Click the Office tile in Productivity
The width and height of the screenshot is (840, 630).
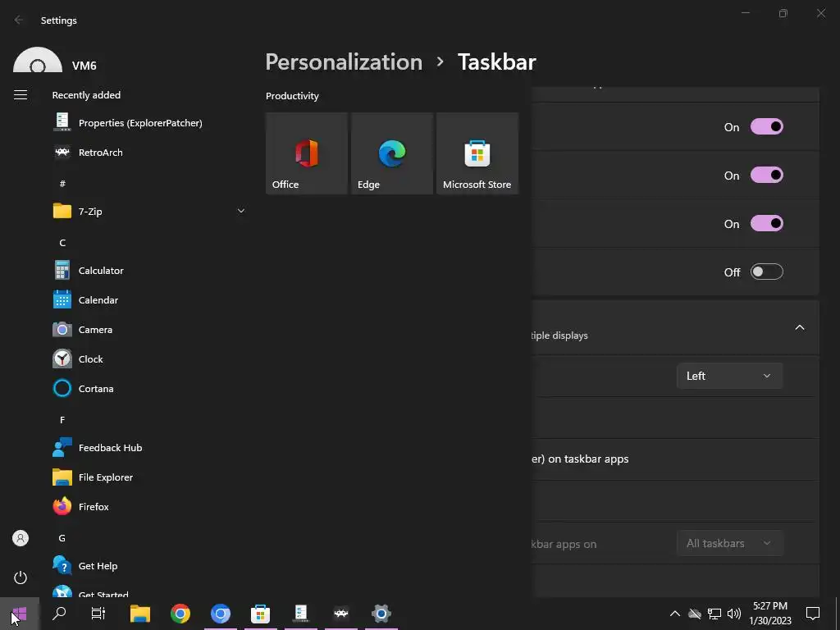[307, 153]
